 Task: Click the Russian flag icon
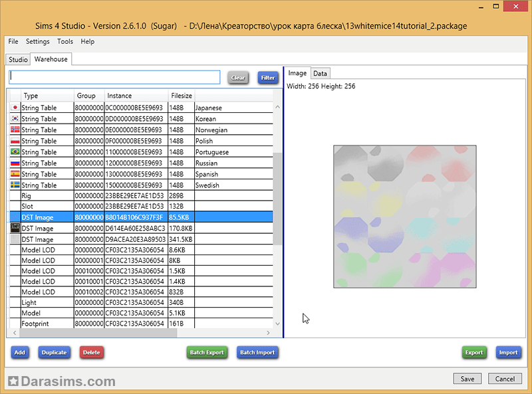pos(15,163)
